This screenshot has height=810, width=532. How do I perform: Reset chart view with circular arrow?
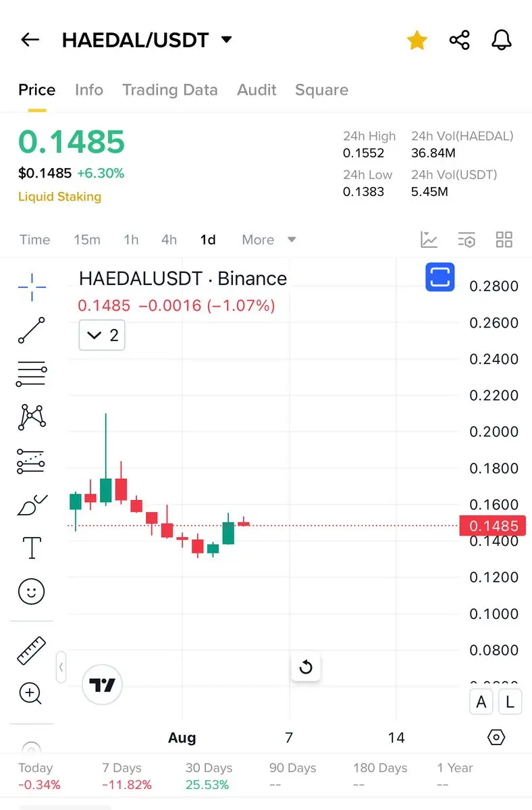click(x=305, y=667)
